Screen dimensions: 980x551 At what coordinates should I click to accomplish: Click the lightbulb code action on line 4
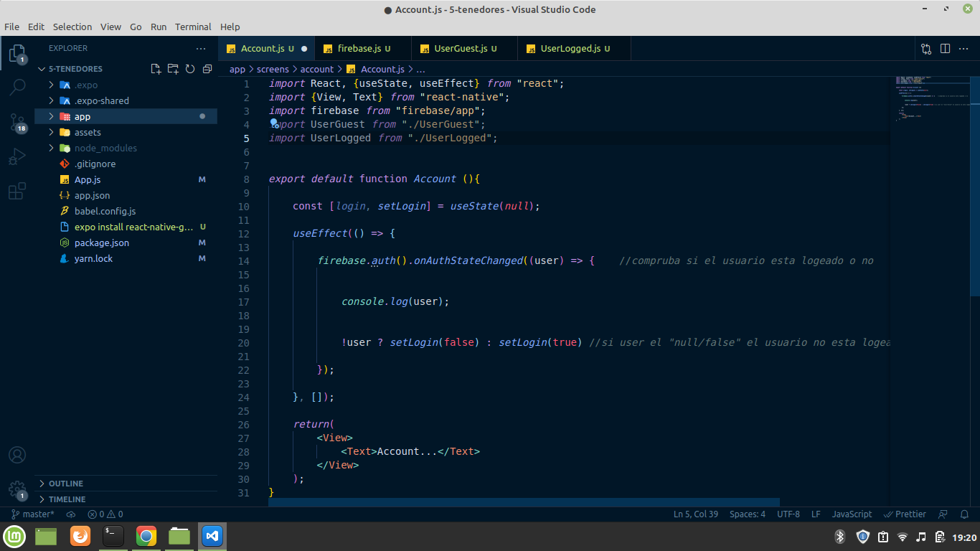click(273, 123)
